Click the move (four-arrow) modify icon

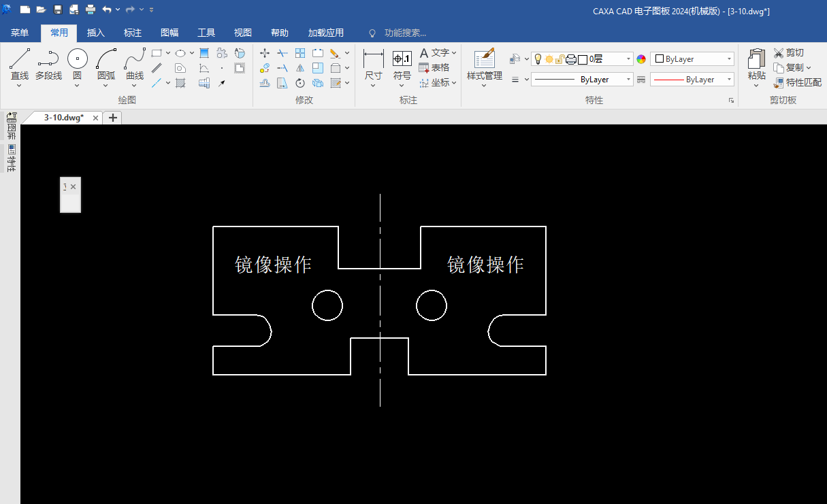tap(265, 53)
